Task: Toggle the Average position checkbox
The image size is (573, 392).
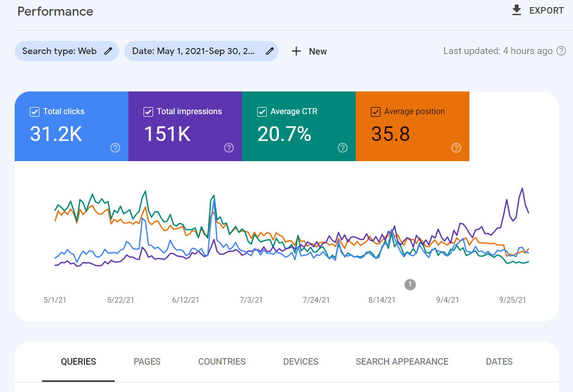Action: pyautogui.click(x=376, y=112)
